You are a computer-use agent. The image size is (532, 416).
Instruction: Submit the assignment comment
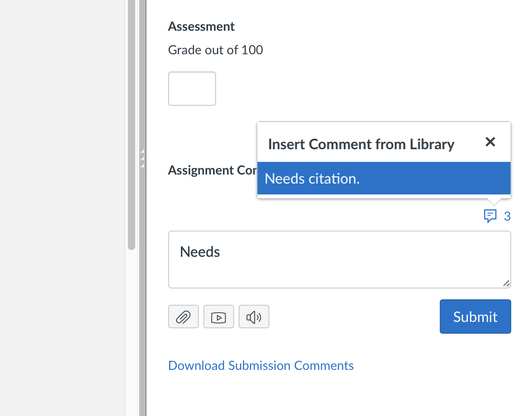pos(475,317)
